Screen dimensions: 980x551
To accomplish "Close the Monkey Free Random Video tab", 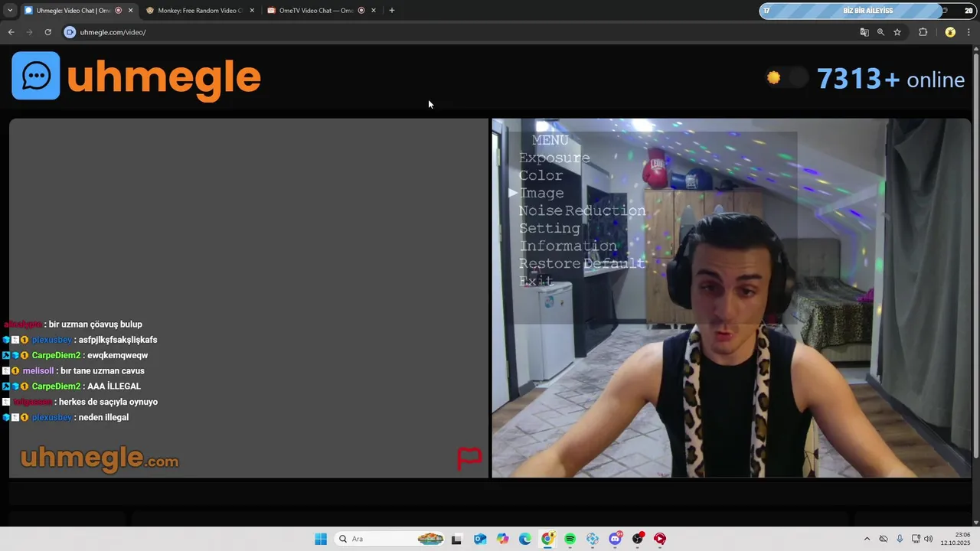I will pyautogui.click(x=252, y=11).
